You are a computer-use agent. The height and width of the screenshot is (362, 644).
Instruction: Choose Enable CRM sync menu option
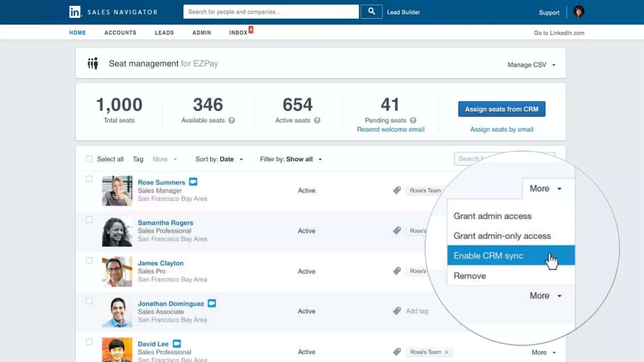488,255
